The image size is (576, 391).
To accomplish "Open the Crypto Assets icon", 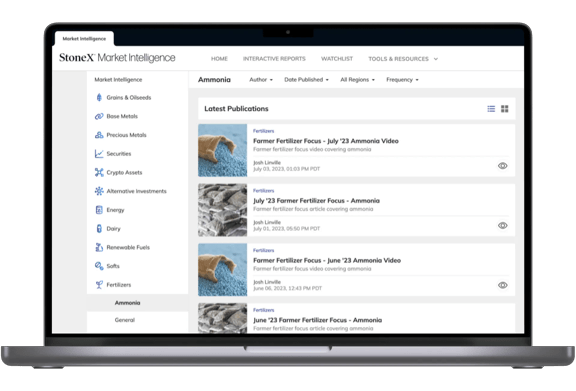I will pos(99,172).
